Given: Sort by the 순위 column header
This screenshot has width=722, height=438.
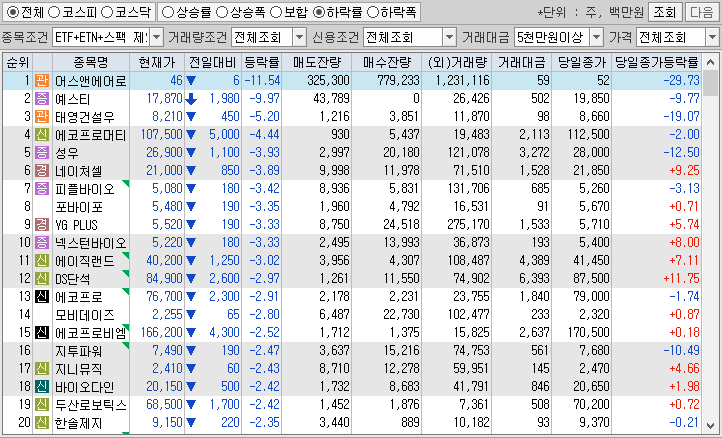Looking at the screenshot, I should tap(18, 62).
